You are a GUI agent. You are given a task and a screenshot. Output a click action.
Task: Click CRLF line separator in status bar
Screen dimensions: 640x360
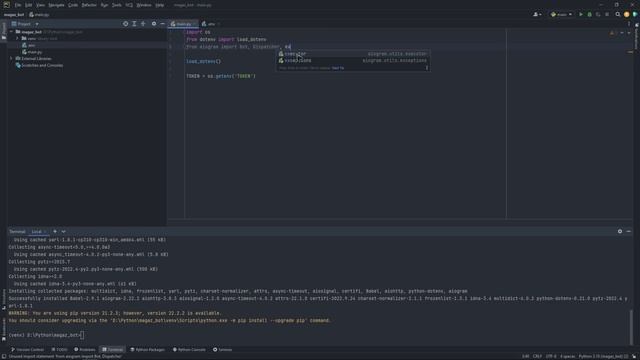point(537,357)
